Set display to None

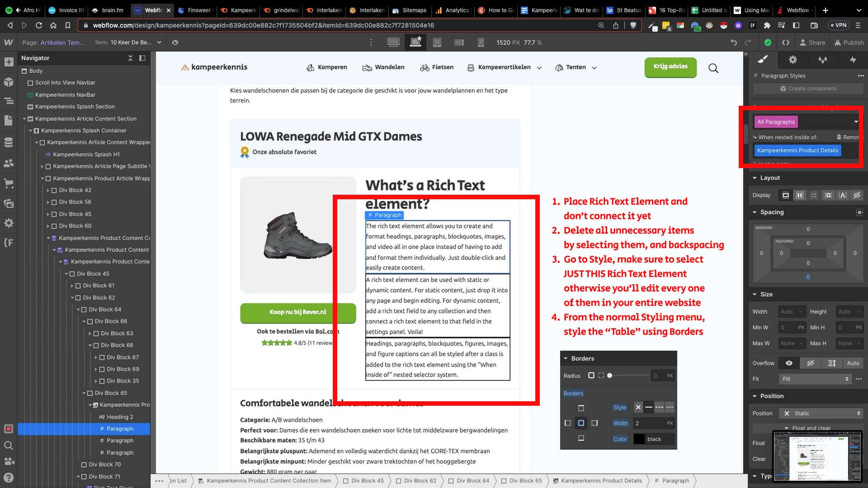(857, 195)
